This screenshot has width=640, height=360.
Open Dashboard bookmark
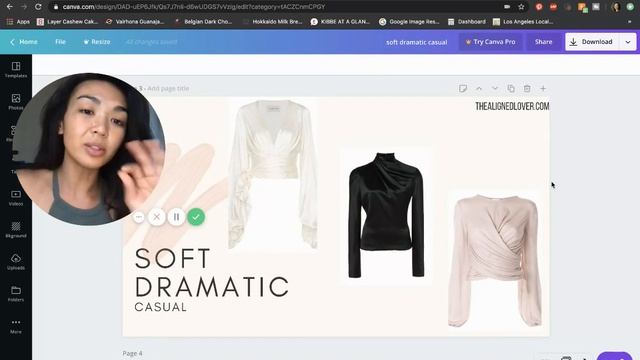467,22
